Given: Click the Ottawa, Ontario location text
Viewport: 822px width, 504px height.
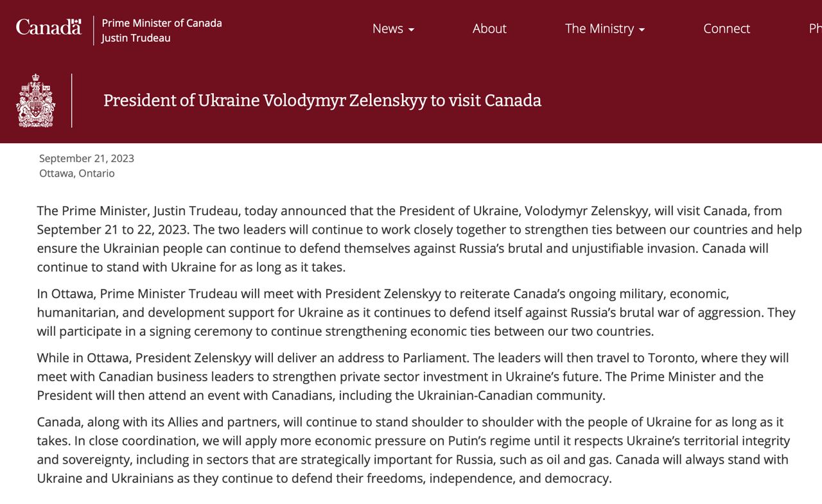Looking at the screenshot, I should coord(77,173).
